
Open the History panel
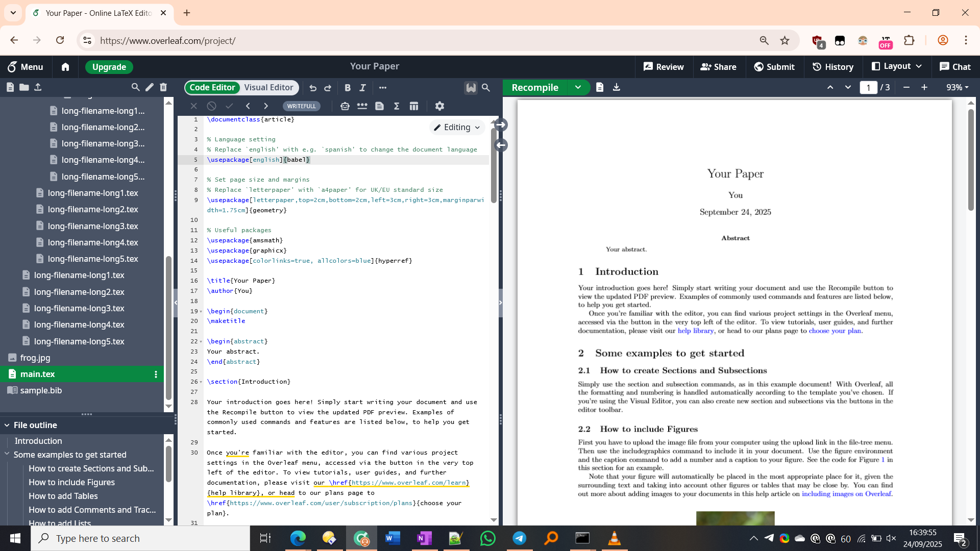tap(832, 67)
